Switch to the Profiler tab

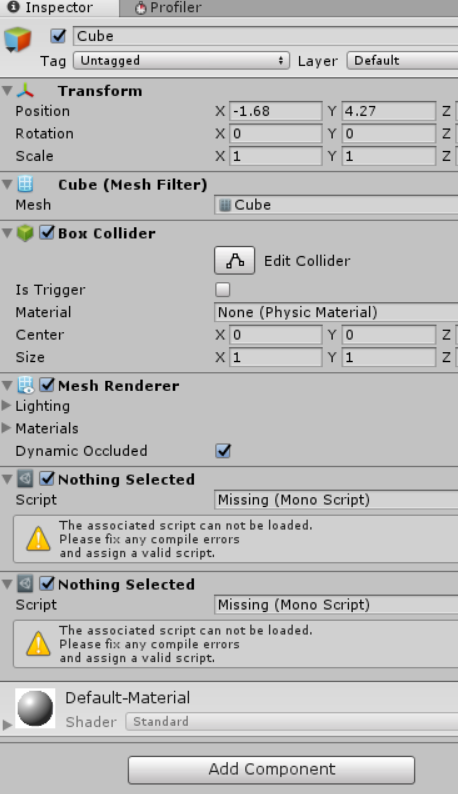click(168, 8)
